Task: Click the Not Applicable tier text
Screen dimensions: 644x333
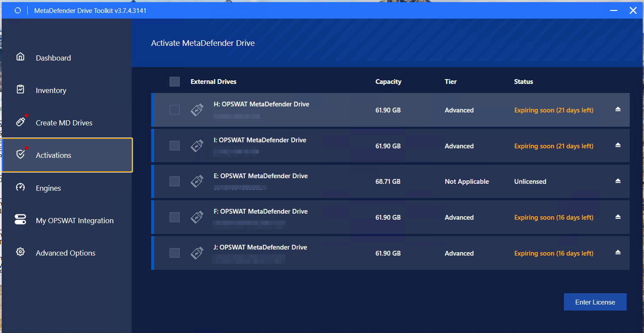Action: pos(467,182)
